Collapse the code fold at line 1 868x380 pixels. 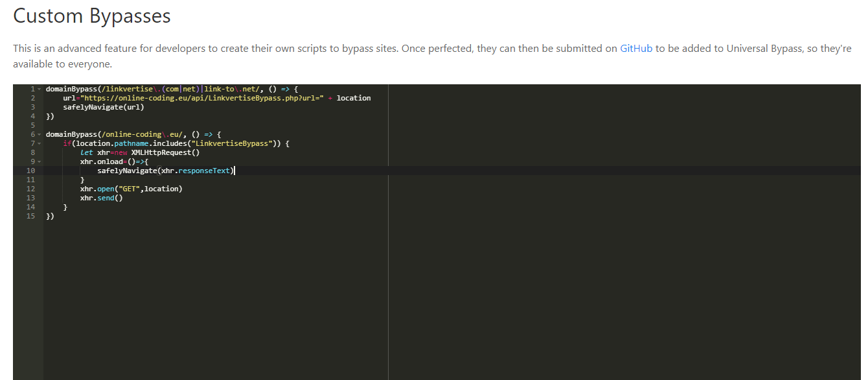pos(39,89)
